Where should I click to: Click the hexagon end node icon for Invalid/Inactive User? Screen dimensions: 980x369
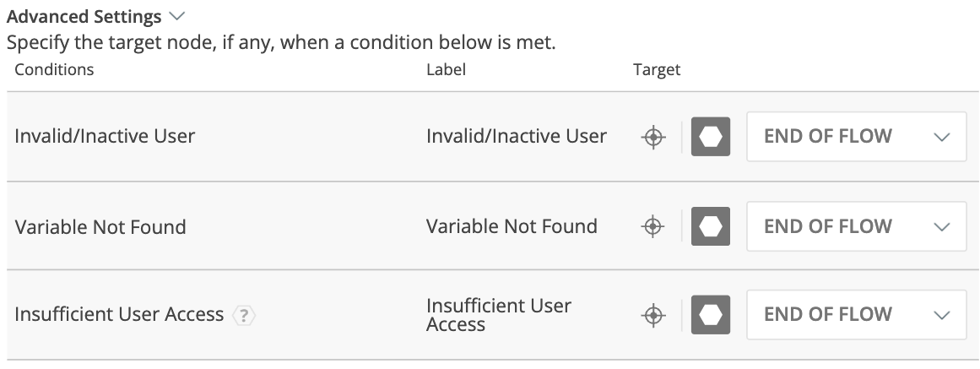pyautogui.click(x=711, y=137)
